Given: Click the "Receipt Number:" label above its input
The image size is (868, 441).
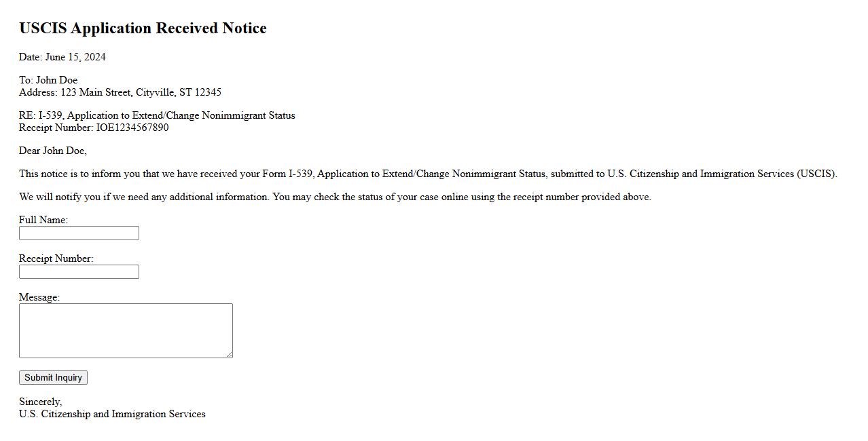Looking at the screenshot, I should [x=56, y=258].
